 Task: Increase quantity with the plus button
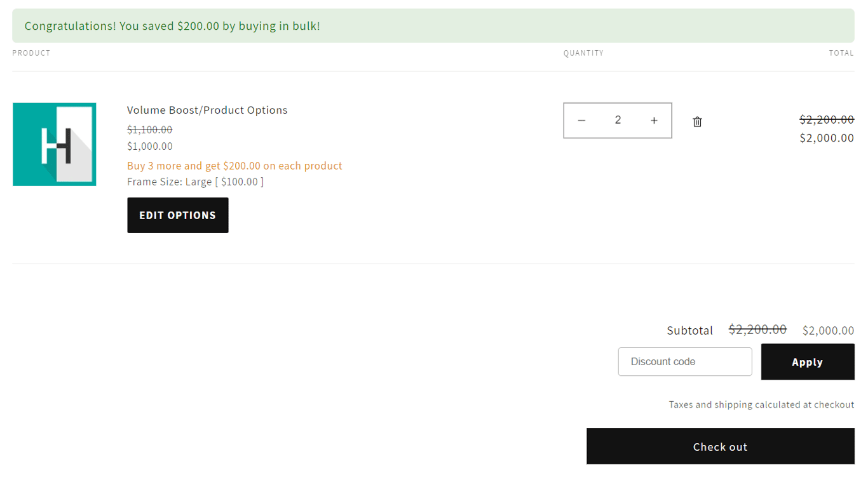point(654,120)
